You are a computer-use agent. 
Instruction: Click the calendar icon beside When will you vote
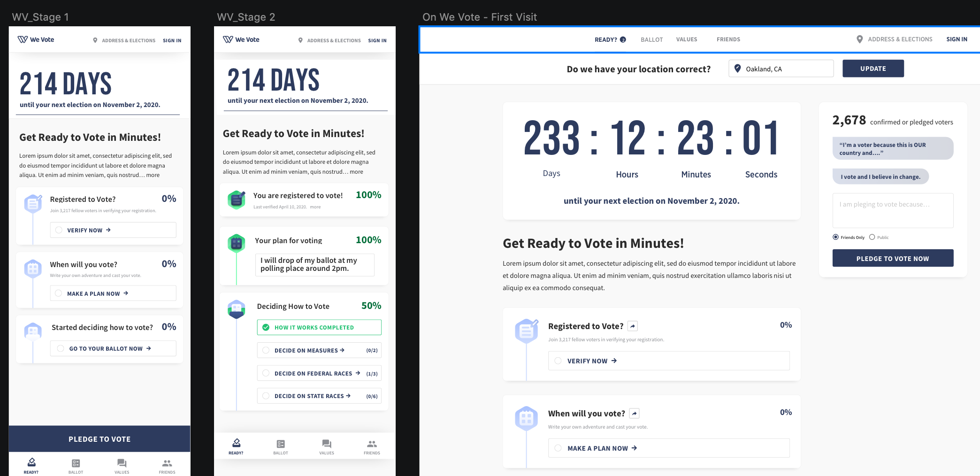527,418
